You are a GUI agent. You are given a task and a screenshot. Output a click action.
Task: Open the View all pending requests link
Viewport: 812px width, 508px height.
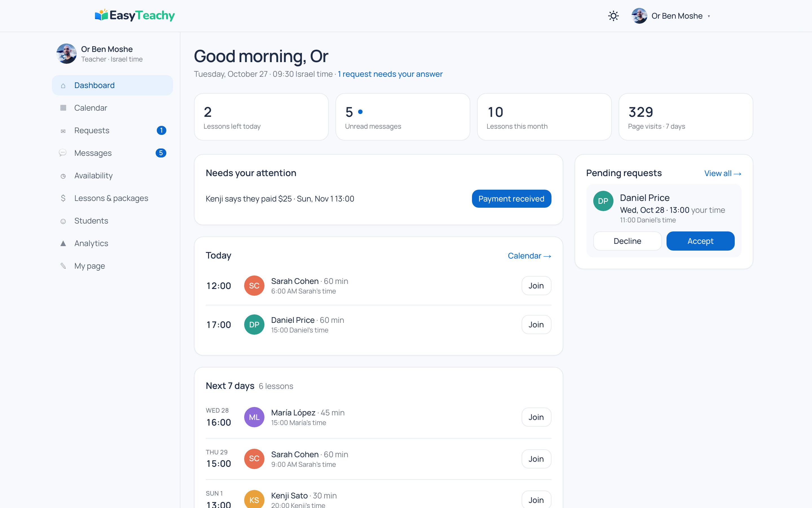coord(722,173)
